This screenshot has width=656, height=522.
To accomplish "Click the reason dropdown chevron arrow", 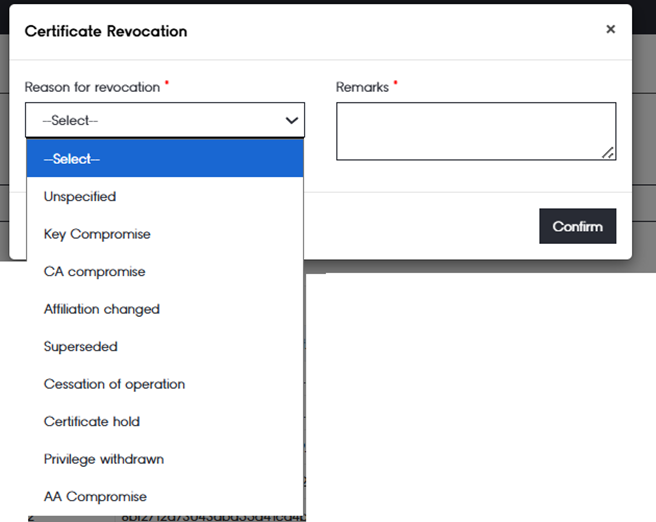I will (291, 121).
